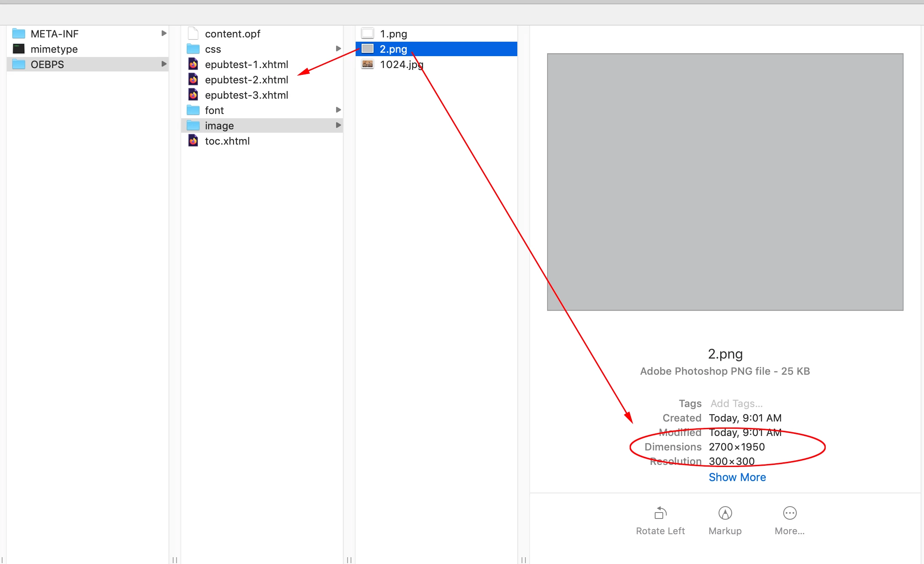Click the Show More link
Image resolution: width=924 pixels, height=564 pixels.
pos(737,477)
